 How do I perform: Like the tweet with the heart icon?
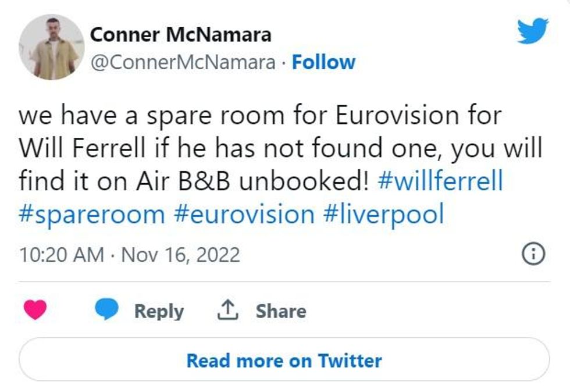pyautogui.click(x=35, y=311)
